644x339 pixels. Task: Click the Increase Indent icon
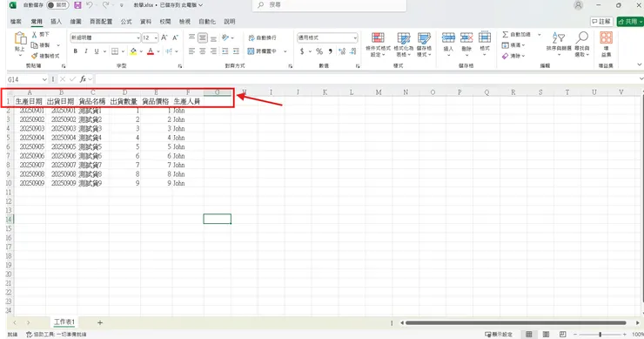(x=236, y=51)
